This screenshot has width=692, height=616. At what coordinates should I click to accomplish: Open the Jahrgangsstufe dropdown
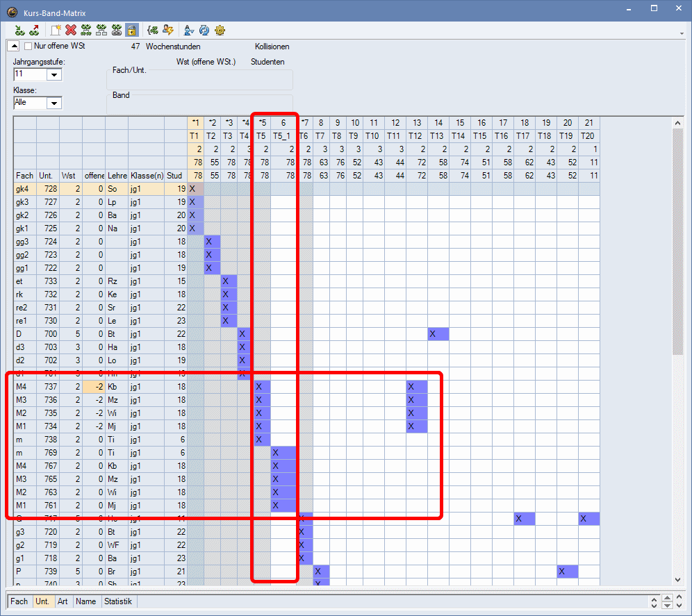(53, 74)
